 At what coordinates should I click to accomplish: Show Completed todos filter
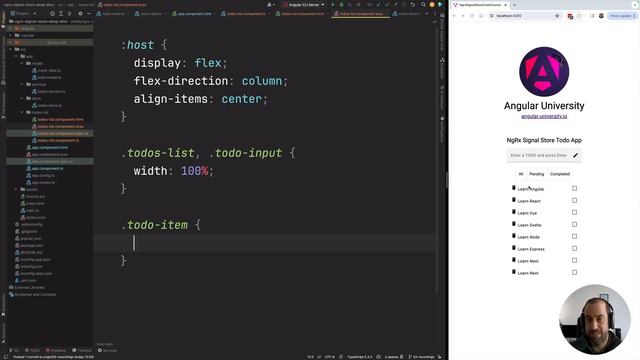(x=560, y=174)
